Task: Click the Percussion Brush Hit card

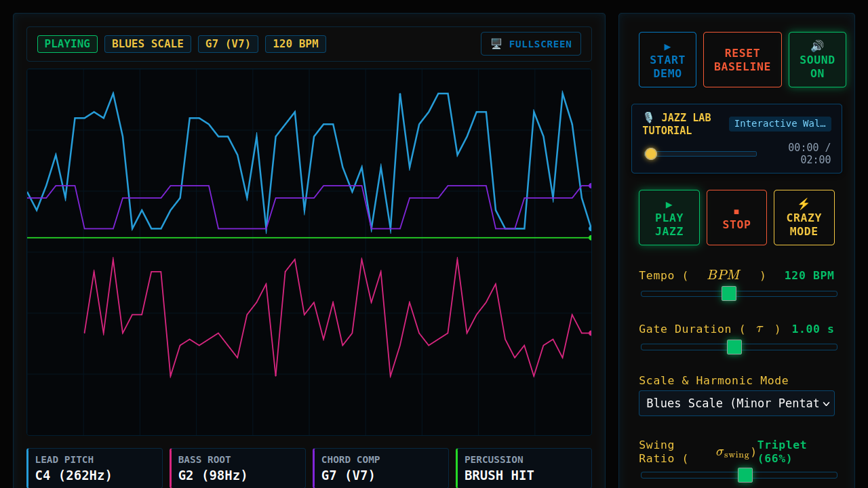Action: coord(524,468)
